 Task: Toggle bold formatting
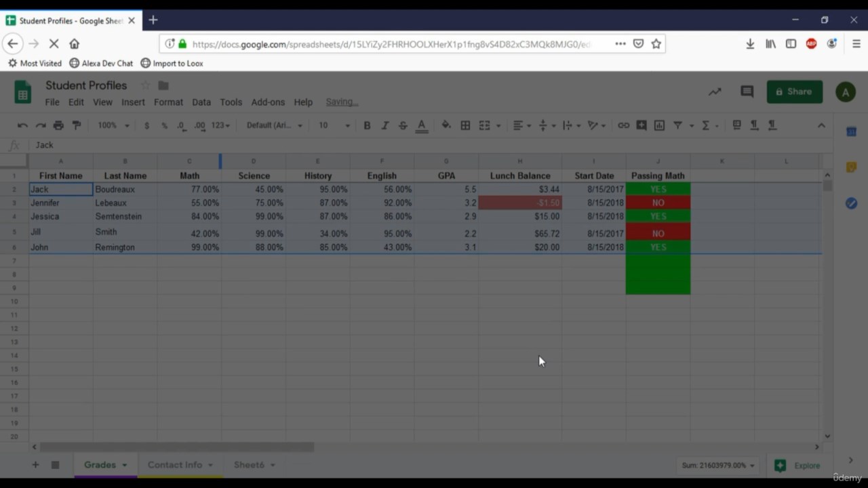(x=367, y=125)
